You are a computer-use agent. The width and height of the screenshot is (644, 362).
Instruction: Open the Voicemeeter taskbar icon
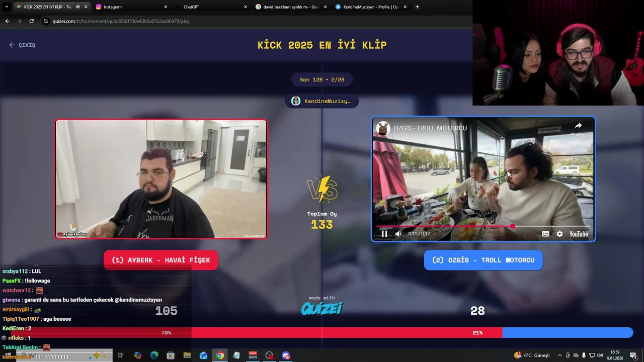253,355
